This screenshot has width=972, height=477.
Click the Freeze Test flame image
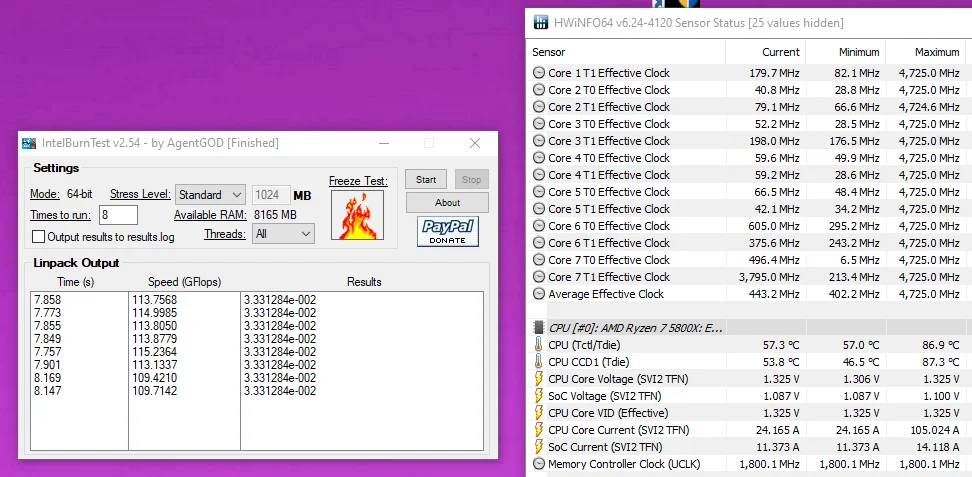tap(357, 215)
